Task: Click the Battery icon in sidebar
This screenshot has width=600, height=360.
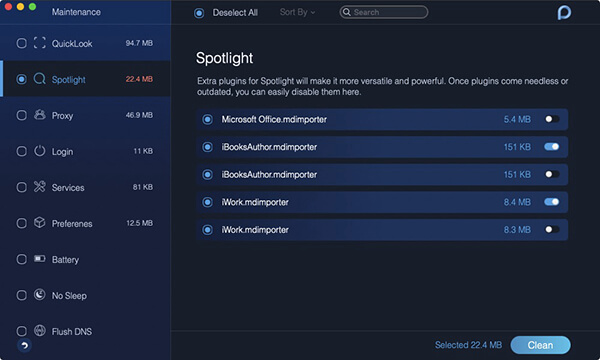Action: tap(39, 259)
